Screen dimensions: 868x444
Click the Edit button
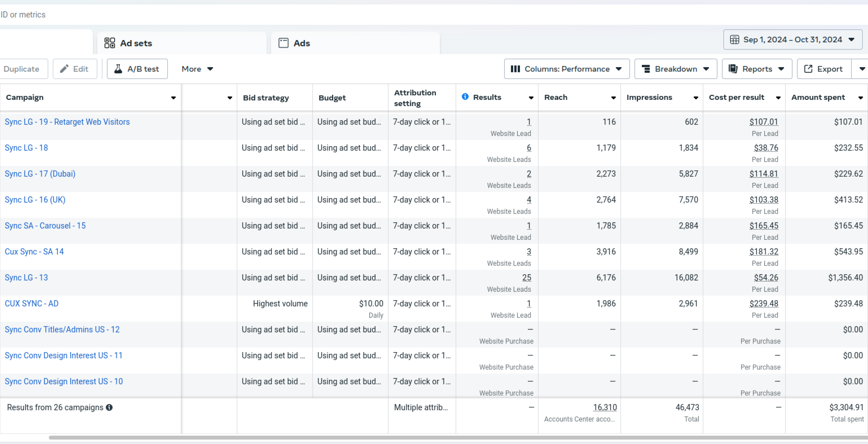coord(75,69)
